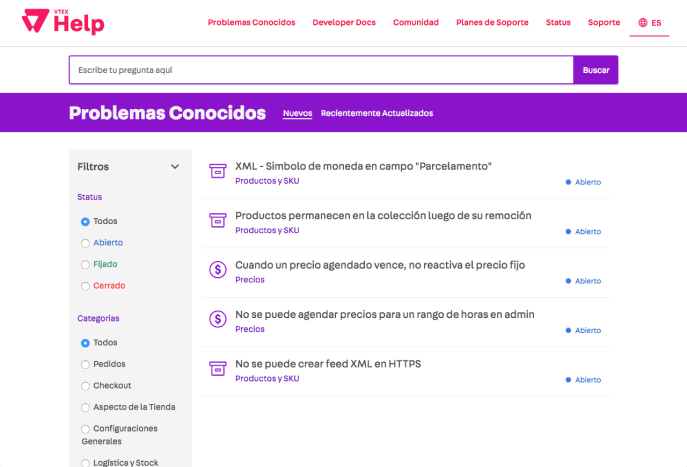Click the Status section label in the Filtros panel
Screen dimensions: 687x467
click(89, 197)
